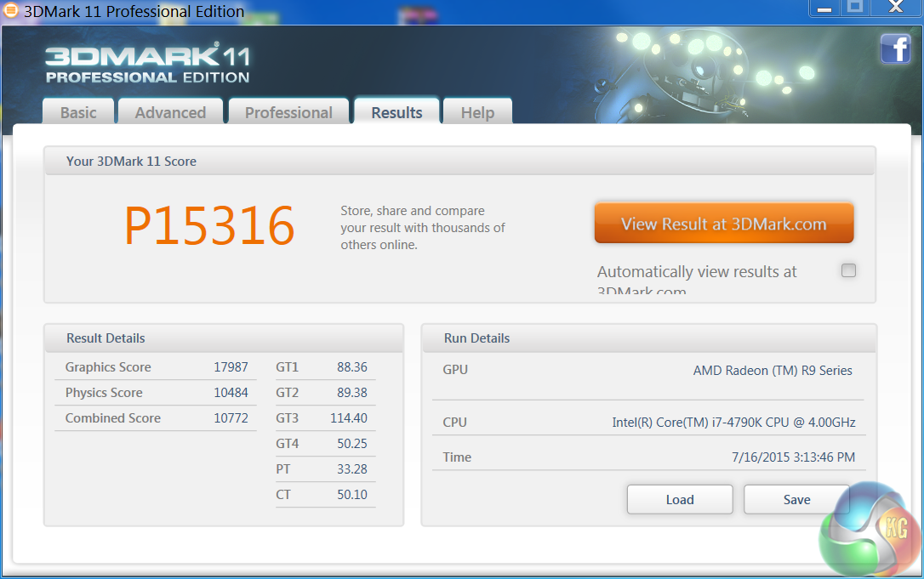Image resolution: width=924 pixels, height=579 pixels.
Task: Go to the Professional tab
Action: click(x=288, y=112)
